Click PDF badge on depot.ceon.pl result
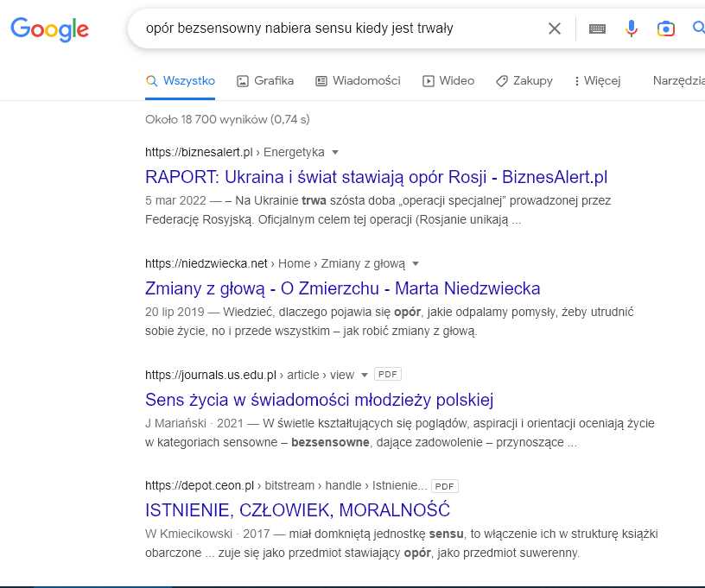Screen dimensions: 705x588 [x=444, y=486]
